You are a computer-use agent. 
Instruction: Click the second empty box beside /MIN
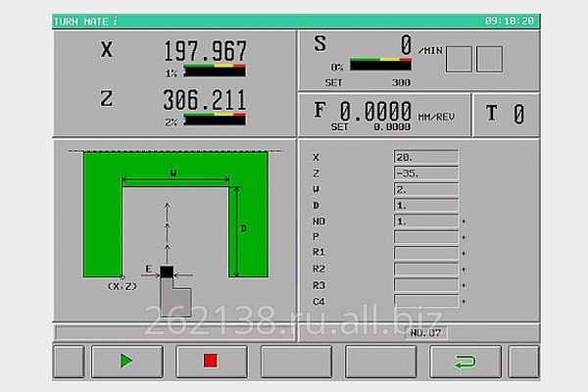[489, 60]
